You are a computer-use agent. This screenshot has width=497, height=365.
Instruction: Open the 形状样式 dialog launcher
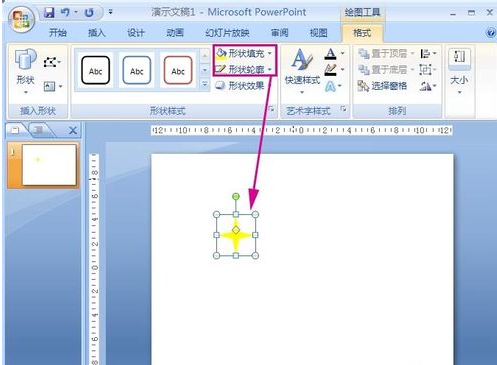pyautogui.click(x=271, y=109)
